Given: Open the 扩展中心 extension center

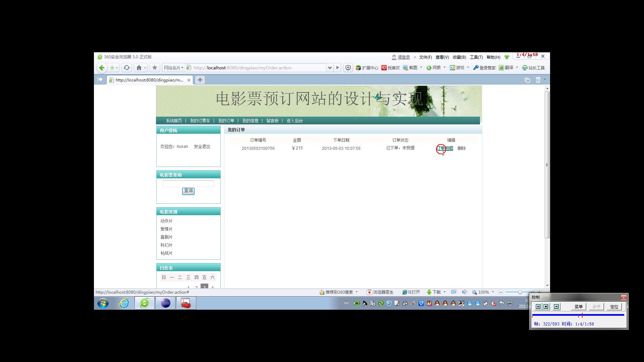Looking at the screenshot, I should click(x=367, y=68).
